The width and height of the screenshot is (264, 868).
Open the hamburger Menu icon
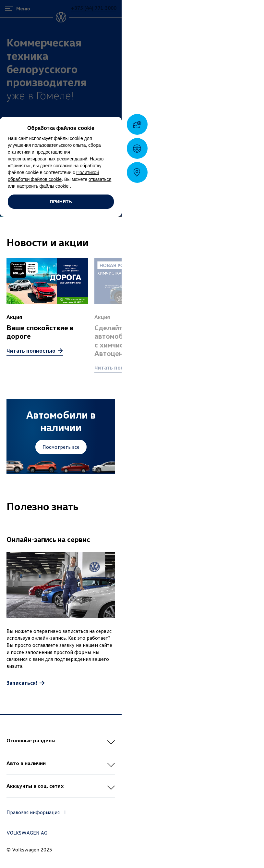tap(9, 8)
